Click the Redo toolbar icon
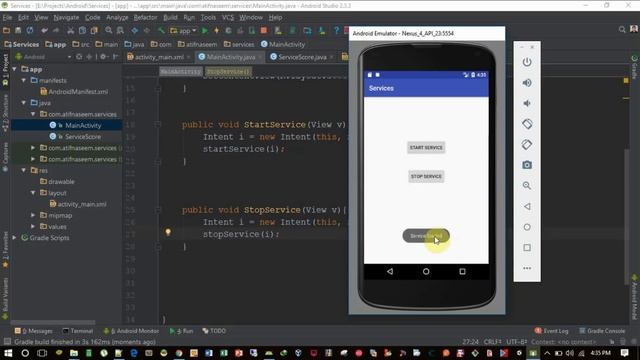640x360 pixels. point(56,31)
